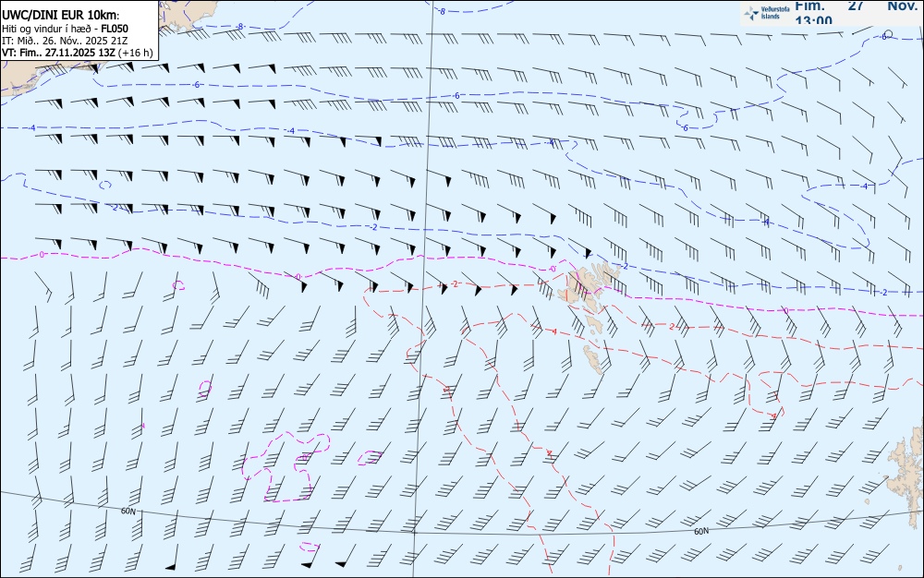Click the 'Fim.' day label in header
The width and height of the screenshot is (924, 578).
(809, 6)
